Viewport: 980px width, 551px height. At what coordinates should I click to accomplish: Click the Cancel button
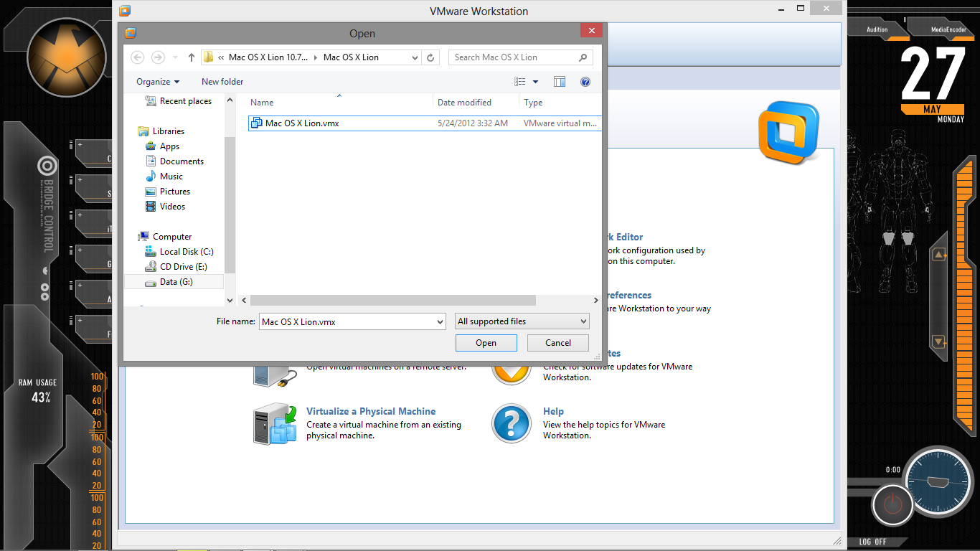[558, 343]
